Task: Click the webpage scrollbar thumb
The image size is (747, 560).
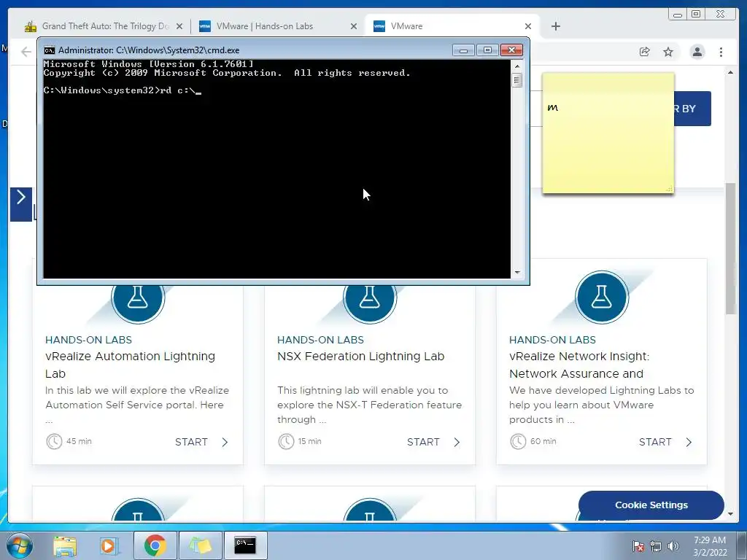Action: [730, 249]
